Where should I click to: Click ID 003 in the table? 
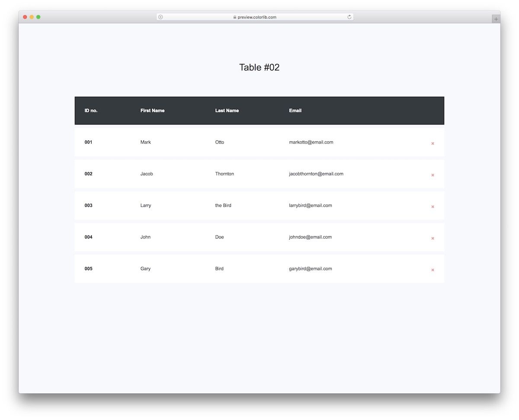point(88,205)
